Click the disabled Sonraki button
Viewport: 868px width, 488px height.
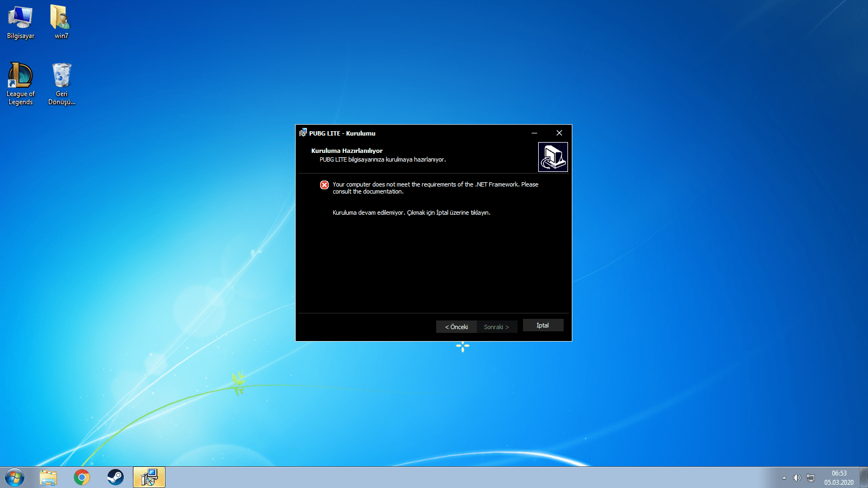coord(497,327)
